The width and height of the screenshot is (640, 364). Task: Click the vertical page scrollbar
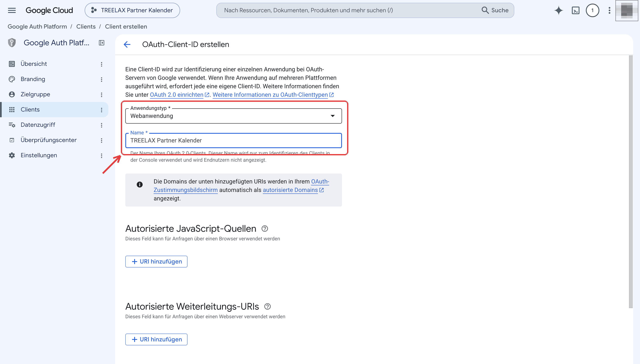click(631, 182)
